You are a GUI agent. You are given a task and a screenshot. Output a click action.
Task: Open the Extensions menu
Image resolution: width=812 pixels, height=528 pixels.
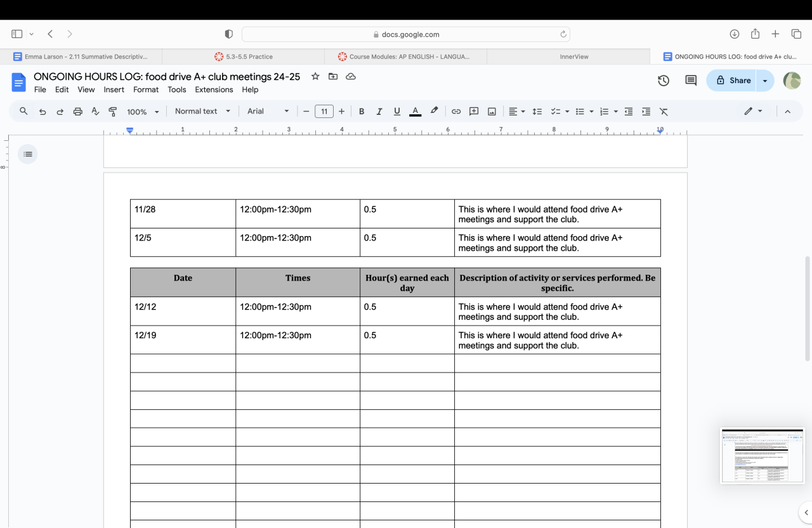214,89
